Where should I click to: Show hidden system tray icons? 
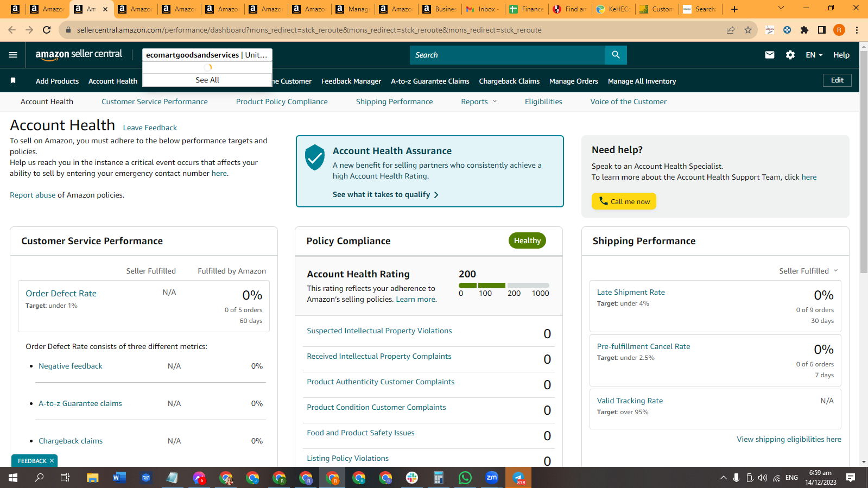point(723,478)
